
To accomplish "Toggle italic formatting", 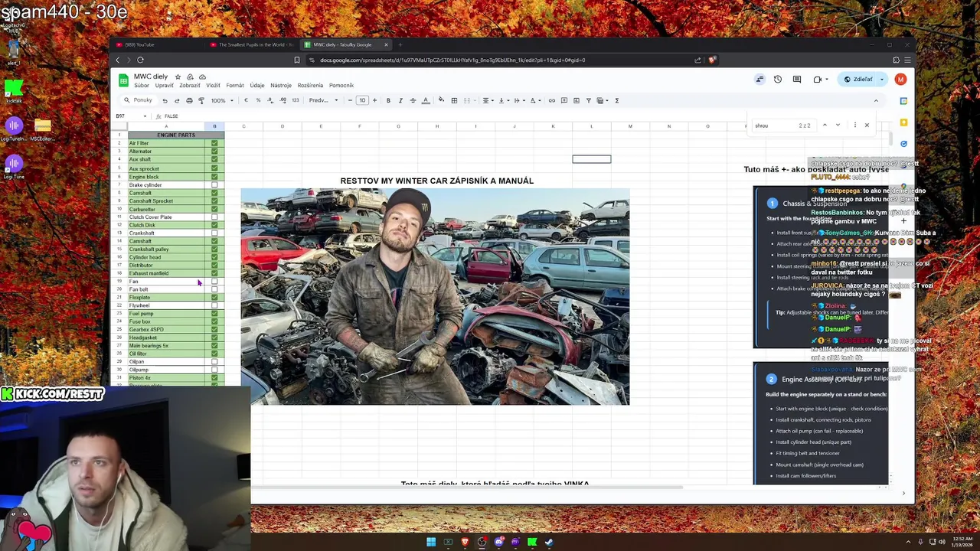I will 400,100.
